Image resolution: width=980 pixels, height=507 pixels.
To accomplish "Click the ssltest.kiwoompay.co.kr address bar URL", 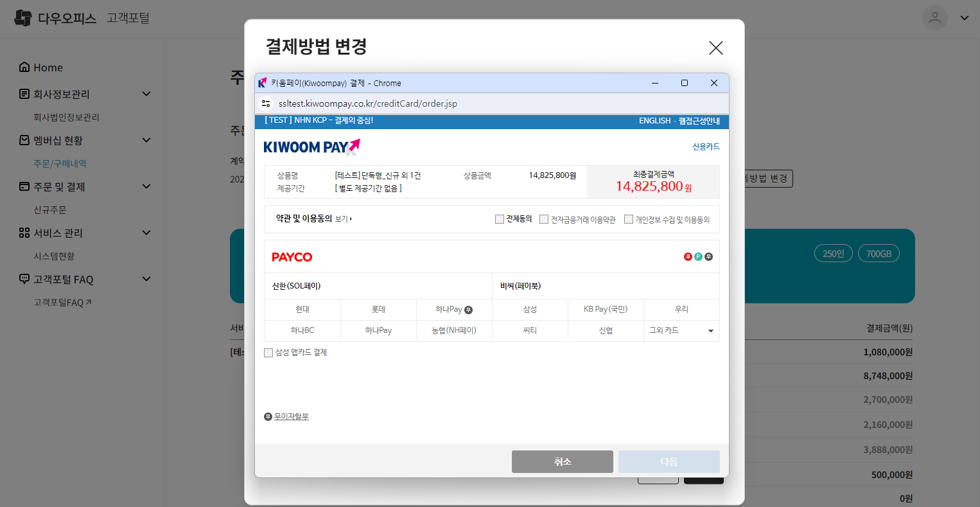I will click(368, 103).
